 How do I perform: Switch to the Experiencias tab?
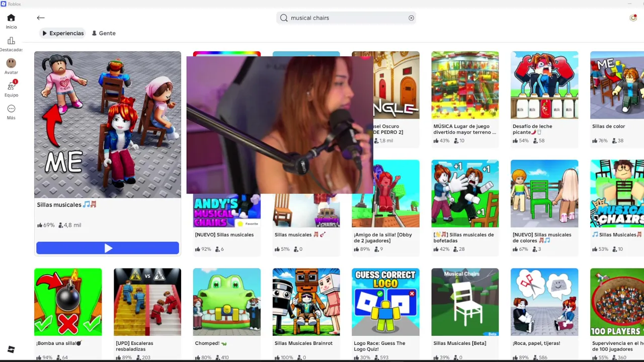coord(63,33)
